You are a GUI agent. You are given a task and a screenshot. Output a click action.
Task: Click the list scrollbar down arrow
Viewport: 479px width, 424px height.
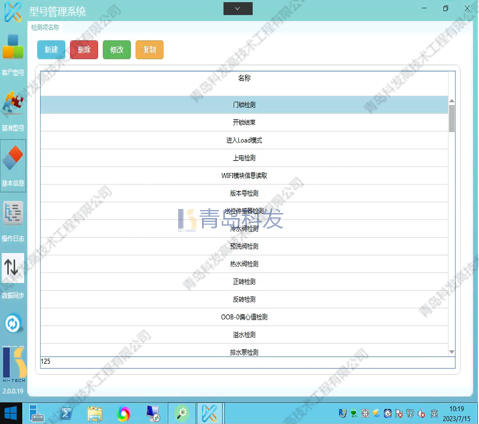452,352
